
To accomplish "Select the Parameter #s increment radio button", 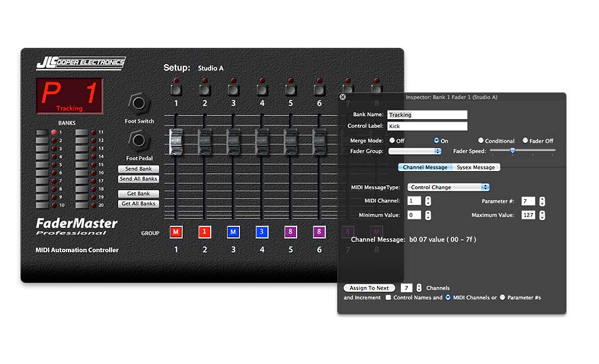I will [502, 297].
